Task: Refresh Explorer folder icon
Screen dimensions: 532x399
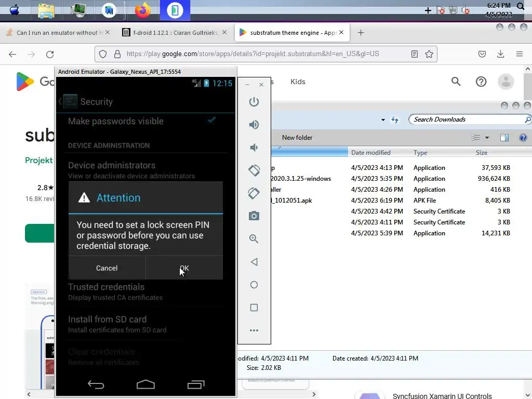Action: [395, 120]
